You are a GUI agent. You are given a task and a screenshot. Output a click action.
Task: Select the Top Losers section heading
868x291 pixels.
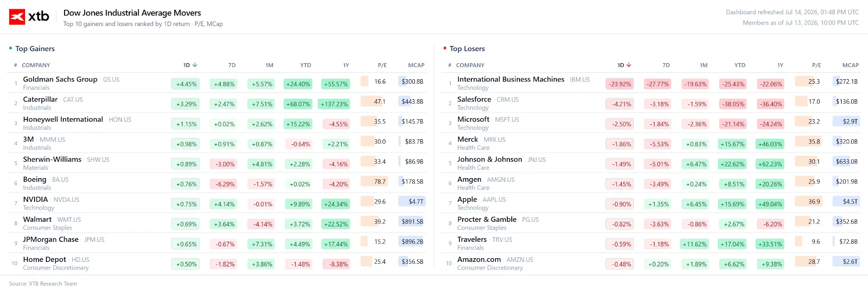[467, 49]
